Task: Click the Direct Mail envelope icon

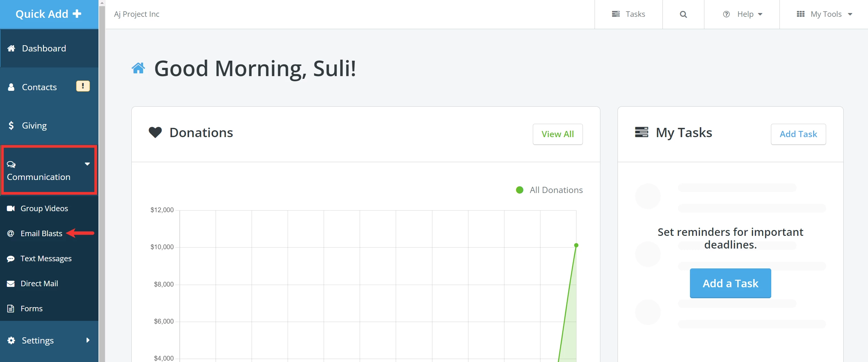Action: 11,284
